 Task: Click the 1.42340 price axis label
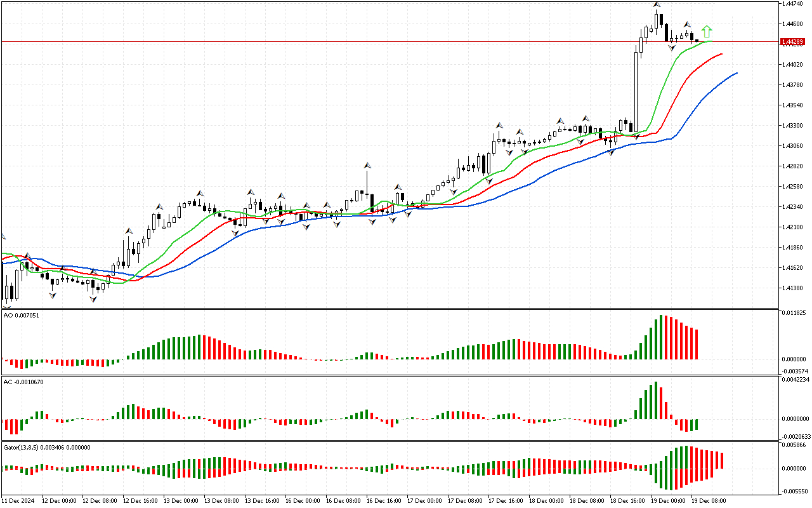792,207
